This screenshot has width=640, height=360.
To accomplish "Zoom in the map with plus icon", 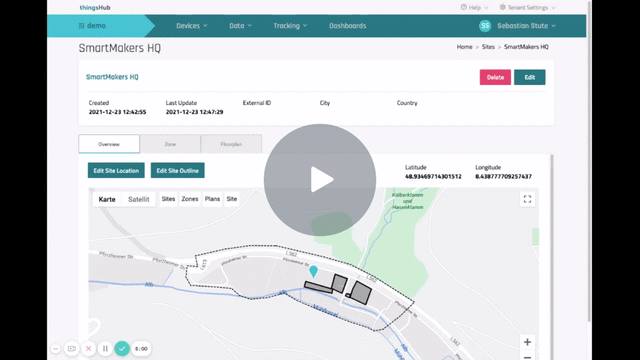I will (x=527, y=342).
